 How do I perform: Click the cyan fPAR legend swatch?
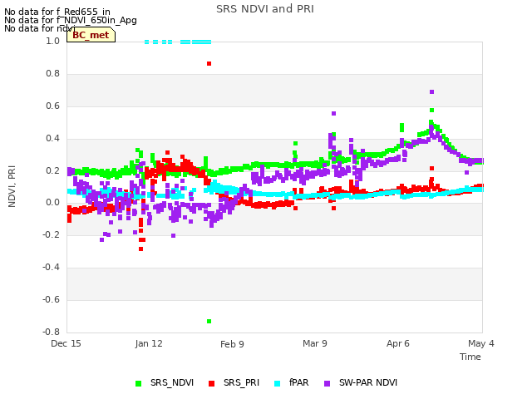pos(277,383)
